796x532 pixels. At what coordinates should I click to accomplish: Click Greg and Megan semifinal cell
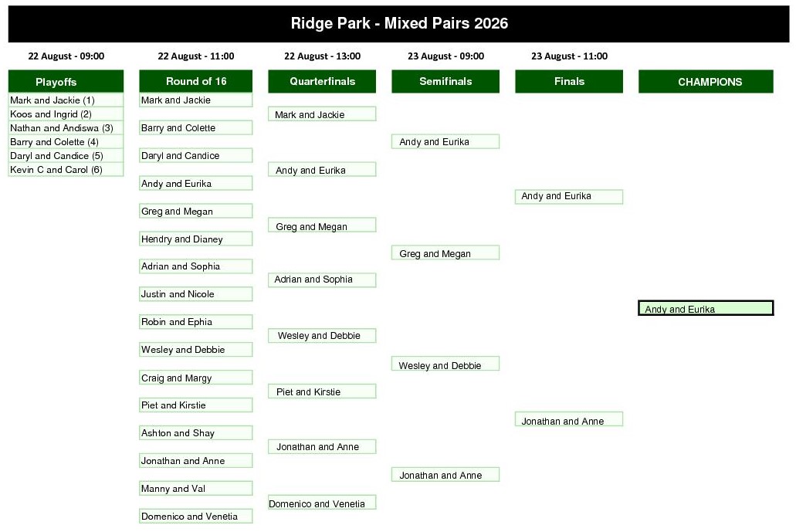coord(445,252)
